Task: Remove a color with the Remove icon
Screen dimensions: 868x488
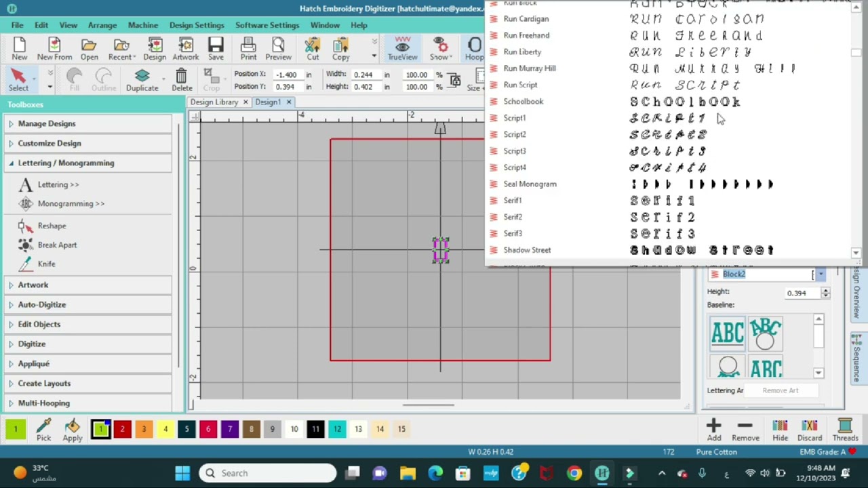Action: (x=745, y=430)
